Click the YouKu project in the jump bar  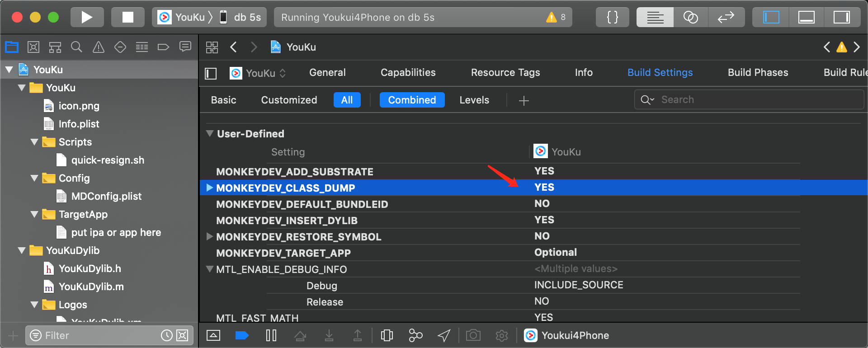coord(293,47)
